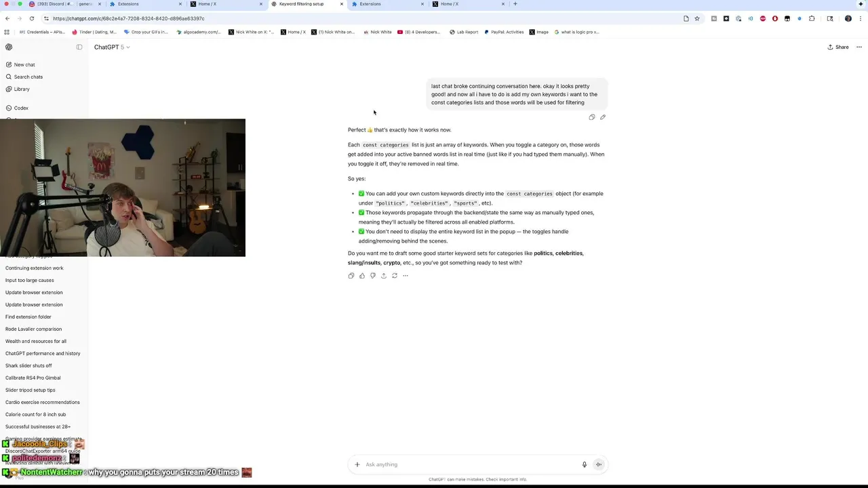Viewport: 868px width, 488px height.
Task: Share the assistant response
Action: (384, 276)
